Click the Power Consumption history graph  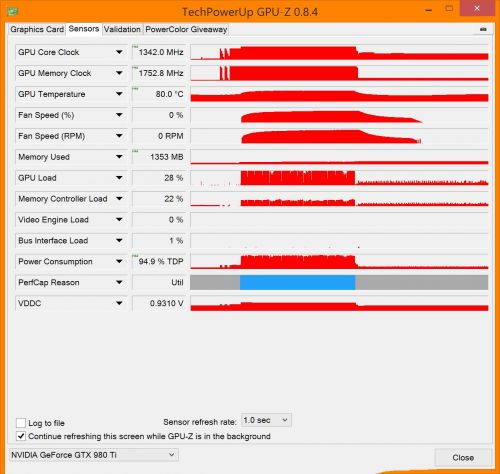point(339,262)
